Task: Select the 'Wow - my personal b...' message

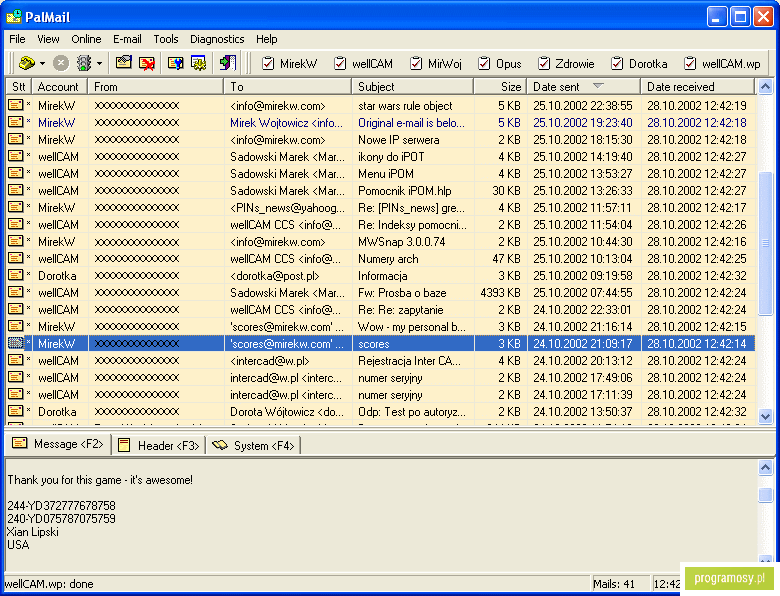Action: point(381,327)
